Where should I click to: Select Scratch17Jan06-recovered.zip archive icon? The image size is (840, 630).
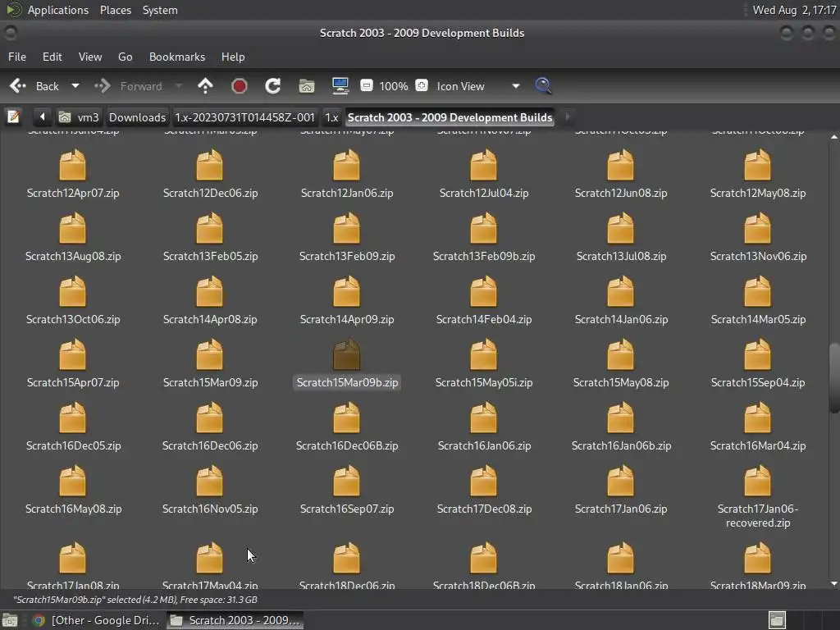[x=757, y=481]
